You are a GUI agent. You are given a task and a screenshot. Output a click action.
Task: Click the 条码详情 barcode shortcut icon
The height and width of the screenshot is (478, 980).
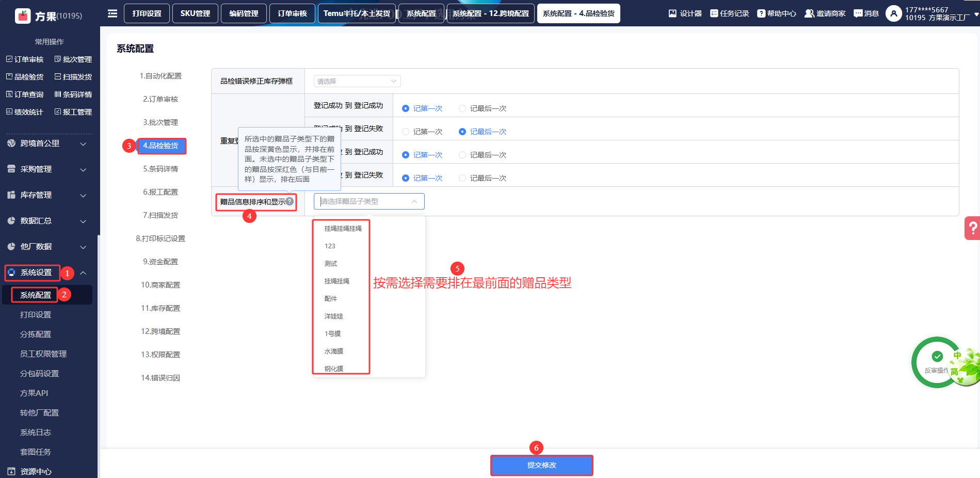tap(58, 94)
